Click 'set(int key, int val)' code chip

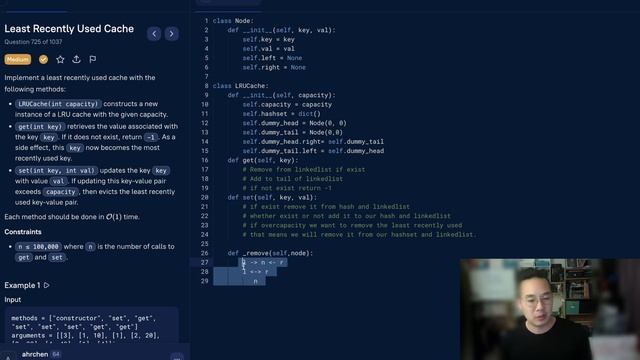(56, 171)
